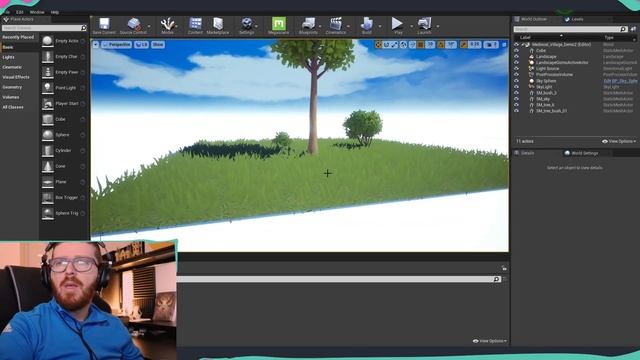Select the Lights category in Place Actors

pyautogui.click(x=9, y=57)
